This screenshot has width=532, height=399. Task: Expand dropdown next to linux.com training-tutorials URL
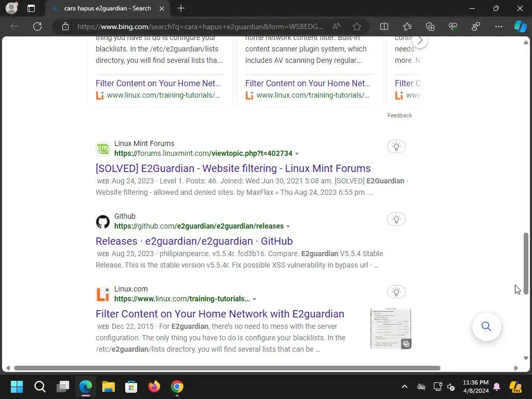(255, 299)
